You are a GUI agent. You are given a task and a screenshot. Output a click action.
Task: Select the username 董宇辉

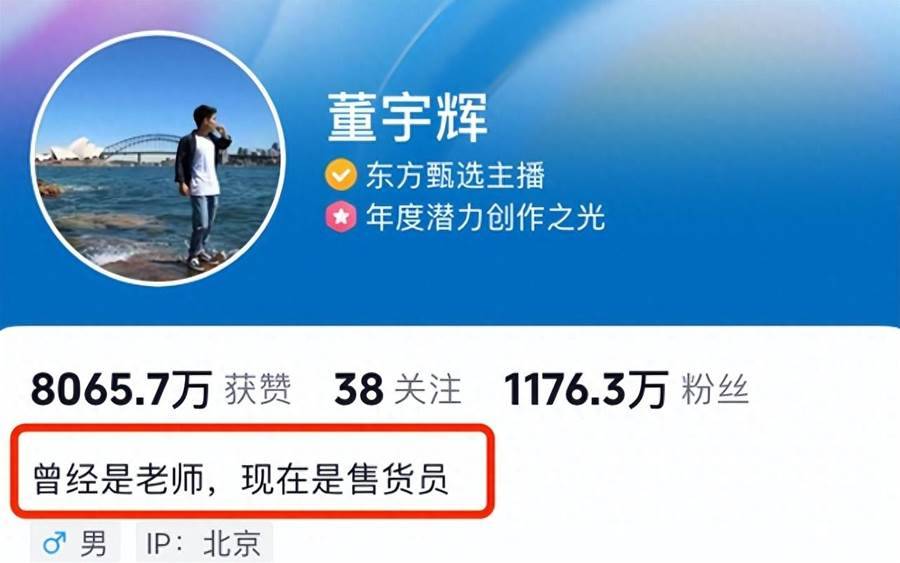pyautogui.click(x=408, y=118)
